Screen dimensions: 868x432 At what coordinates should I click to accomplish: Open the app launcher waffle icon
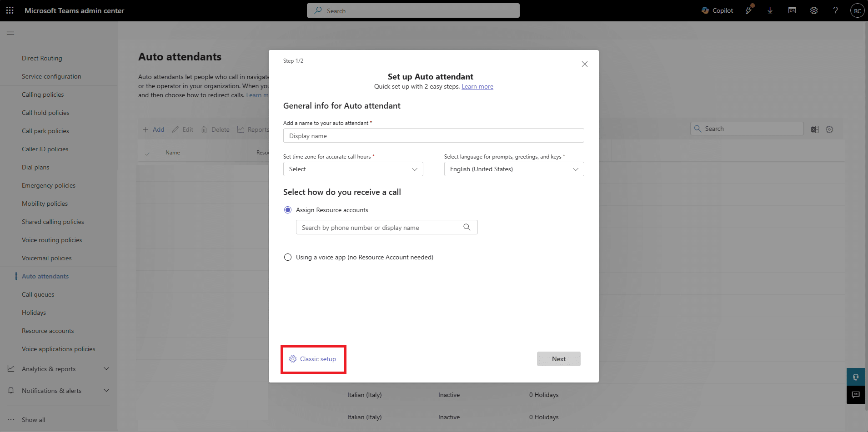pyautogui.click(x=10, y=10)
